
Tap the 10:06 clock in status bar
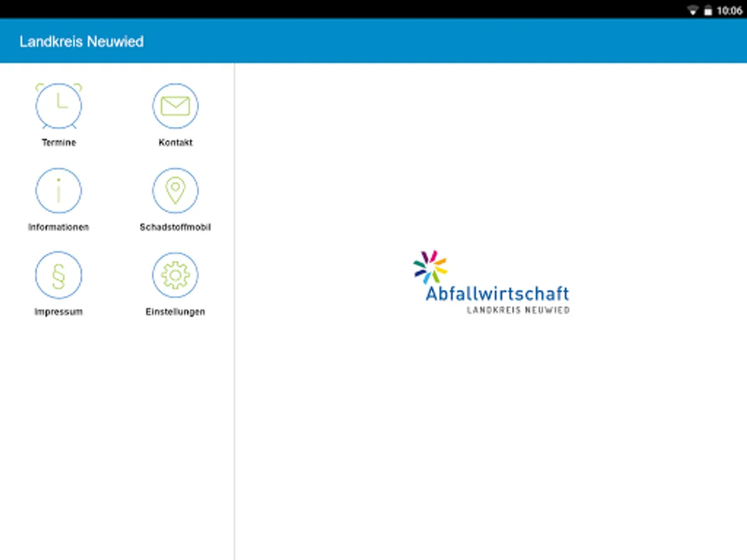[x=730, y=11]
